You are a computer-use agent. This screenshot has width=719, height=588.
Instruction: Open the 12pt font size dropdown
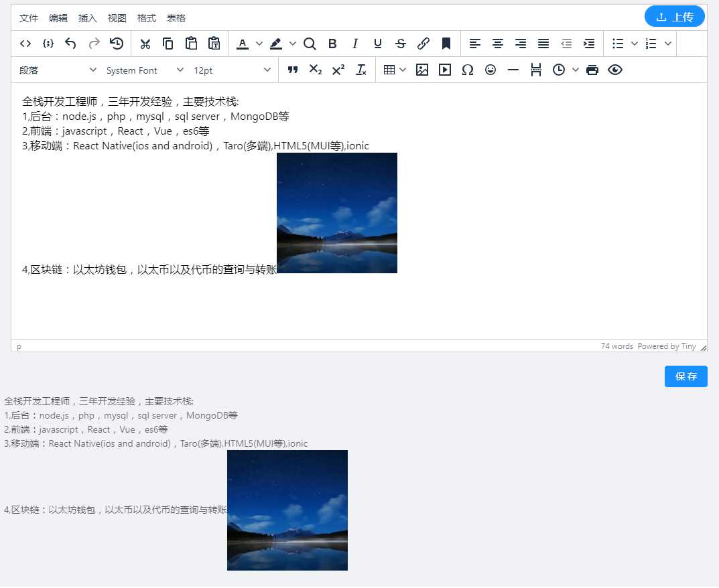232,70
